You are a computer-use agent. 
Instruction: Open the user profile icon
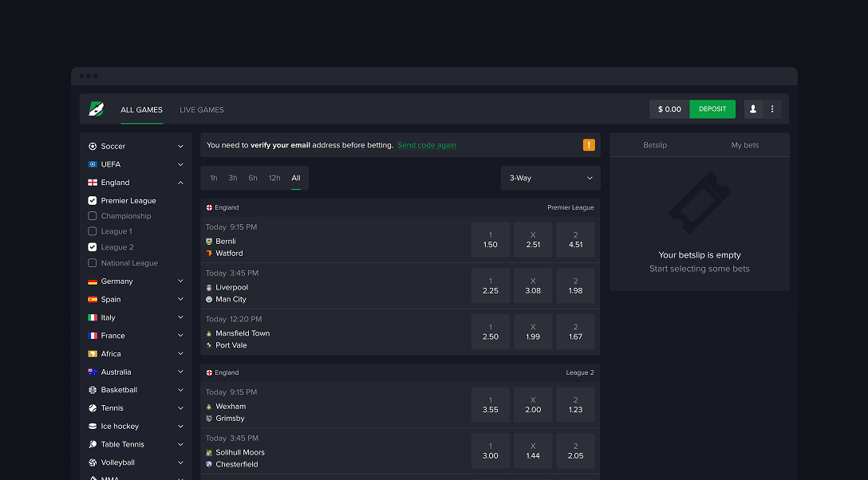tap(753, 109)
